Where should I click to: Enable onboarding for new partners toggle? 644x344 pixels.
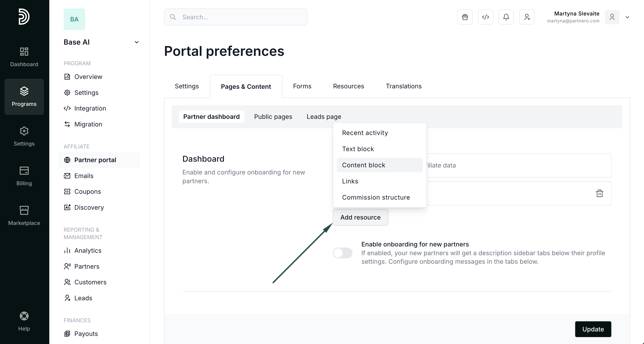(x=342, y=253)
